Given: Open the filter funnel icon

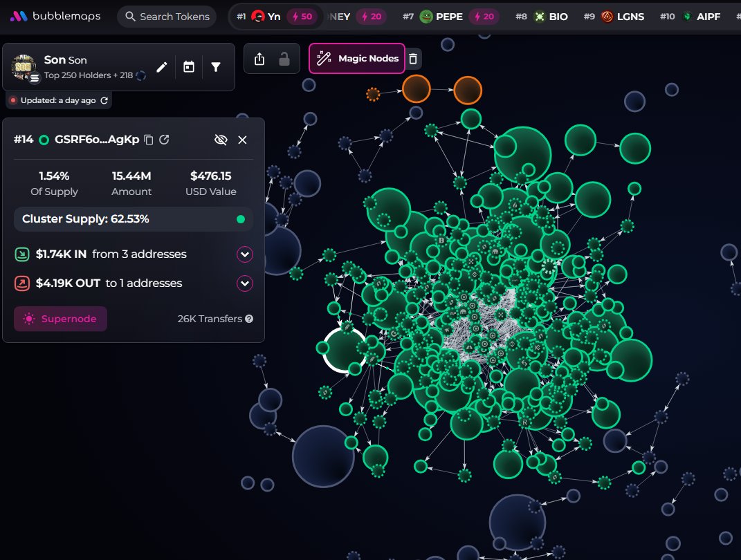Looking at the screenshot, I should (x=215, y=67).
